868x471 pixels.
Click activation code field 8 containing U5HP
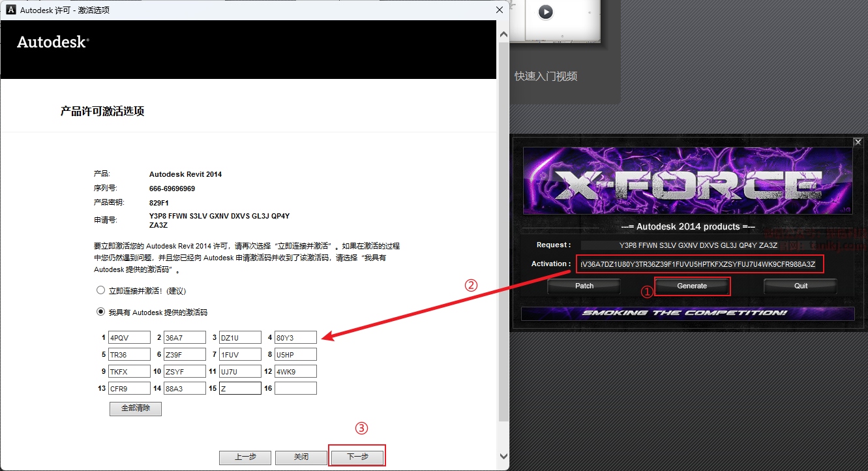pyautogui.click(x=295, y=354)
